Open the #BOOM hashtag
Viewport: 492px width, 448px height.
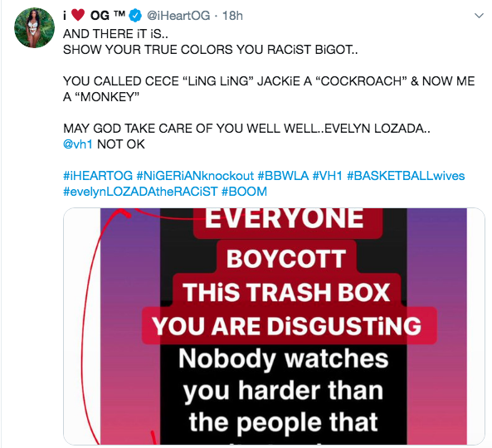(244, 192)
